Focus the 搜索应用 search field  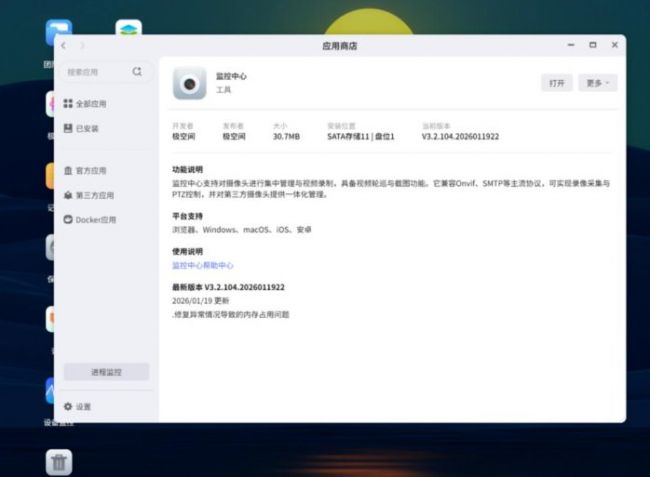[96, 72]
